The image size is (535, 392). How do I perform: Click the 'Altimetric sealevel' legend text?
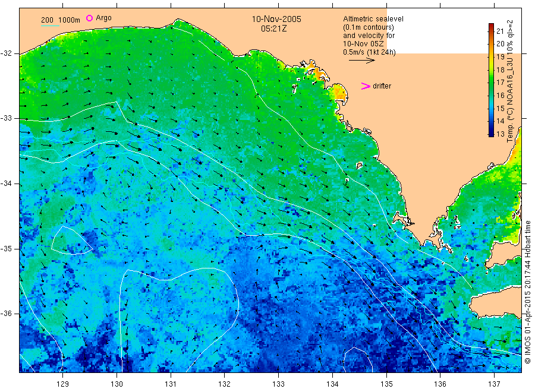point(373,19)
